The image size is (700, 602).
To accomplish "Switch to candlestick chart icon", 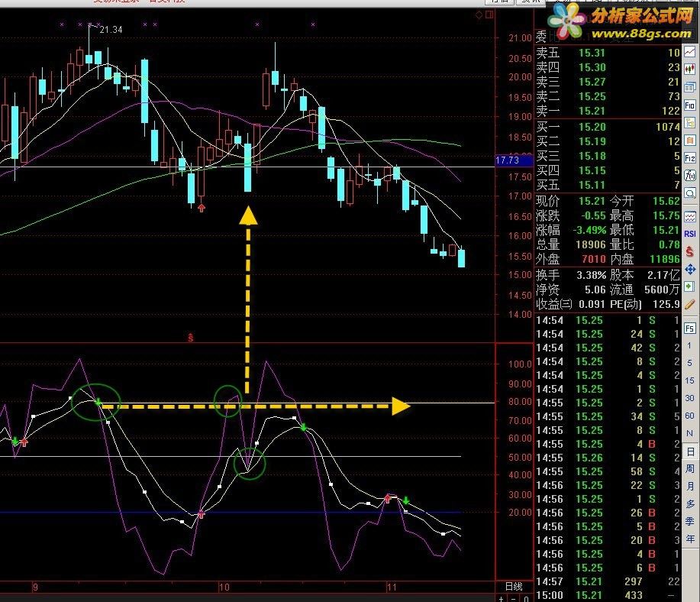I will (690, 70).
